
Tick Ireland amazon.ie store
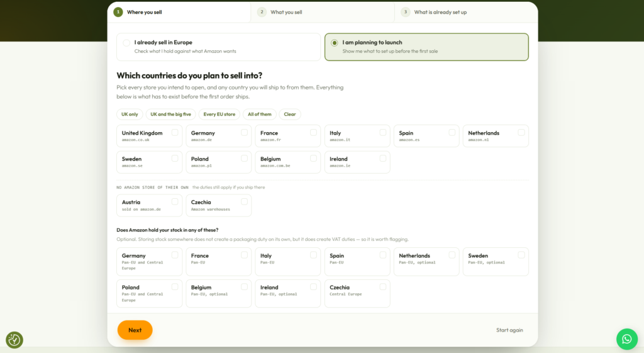357,162
